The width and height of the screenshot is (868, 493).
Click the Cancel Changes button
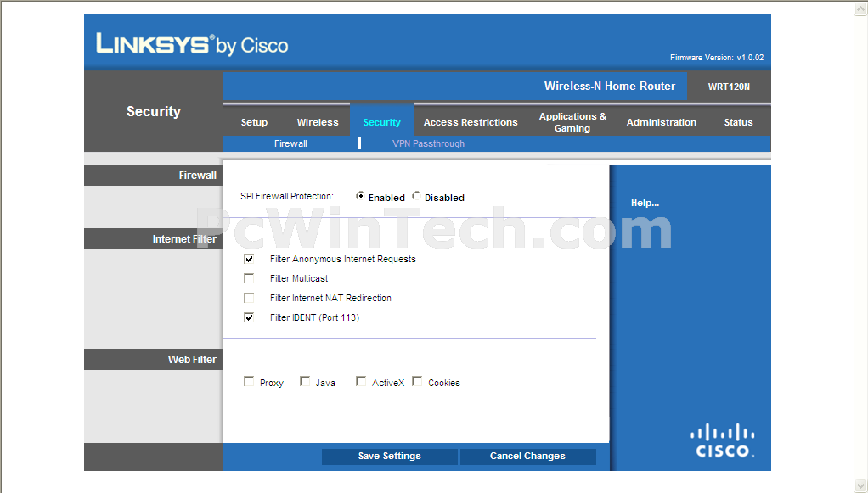pos(527,456)
